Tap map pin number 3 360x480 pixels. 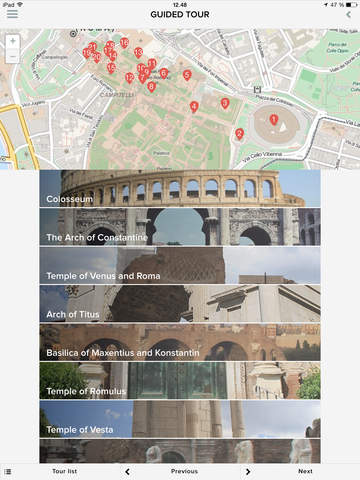tap(225, 103)
